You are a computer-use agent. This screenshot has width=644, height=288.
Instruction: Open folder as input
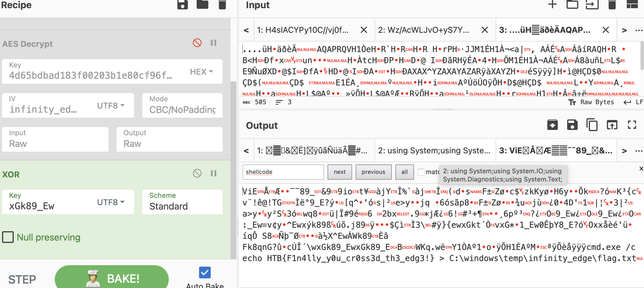click(x=572, y=4)
